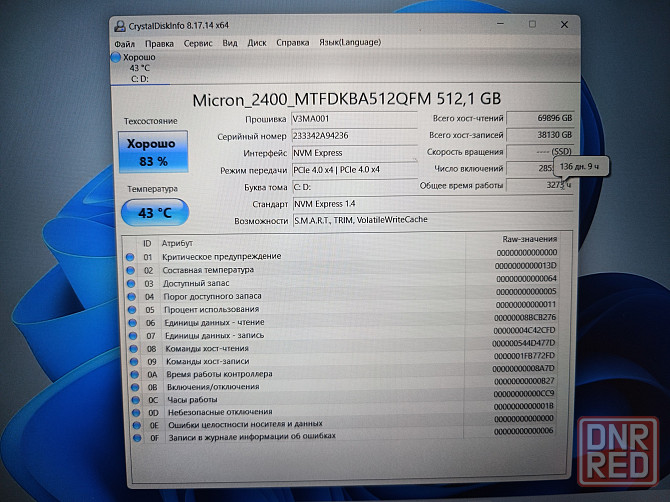Click the total host reads value 69896 GB
The image size is (670, 502).
[x=540, y=118]
